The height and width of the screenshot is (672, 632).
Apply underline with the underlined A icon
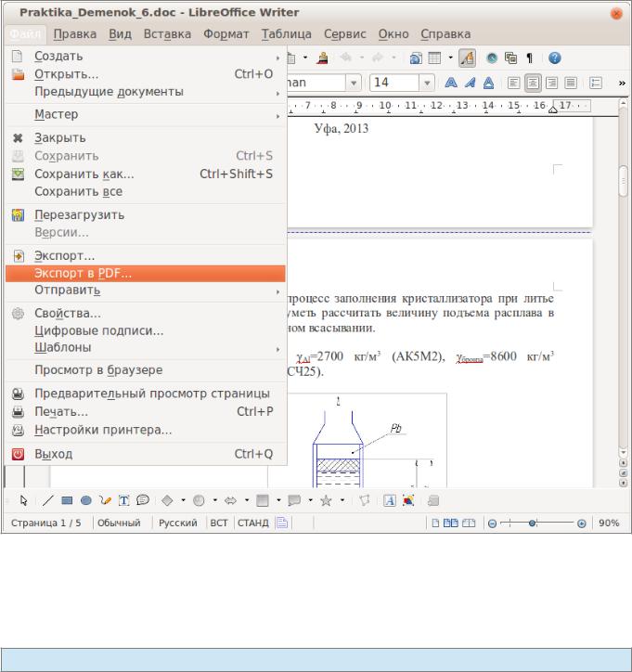(488, 83)
